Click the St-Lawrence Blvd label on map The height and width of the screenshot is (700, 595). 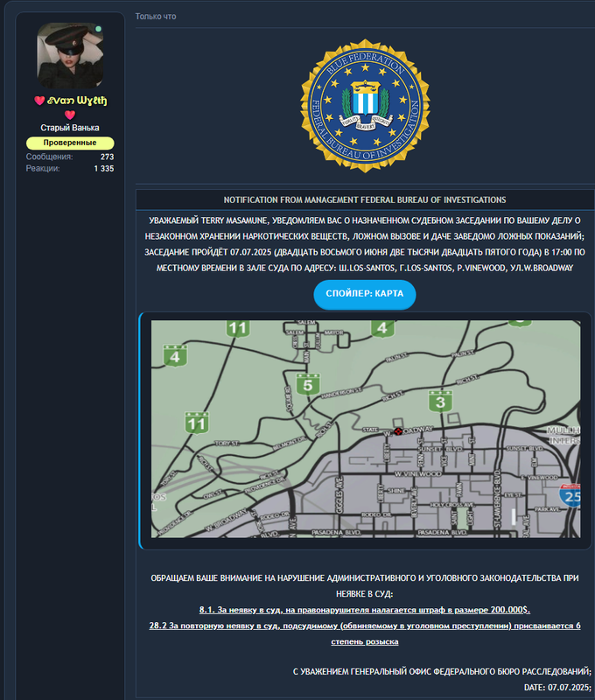tap(496, 499)
